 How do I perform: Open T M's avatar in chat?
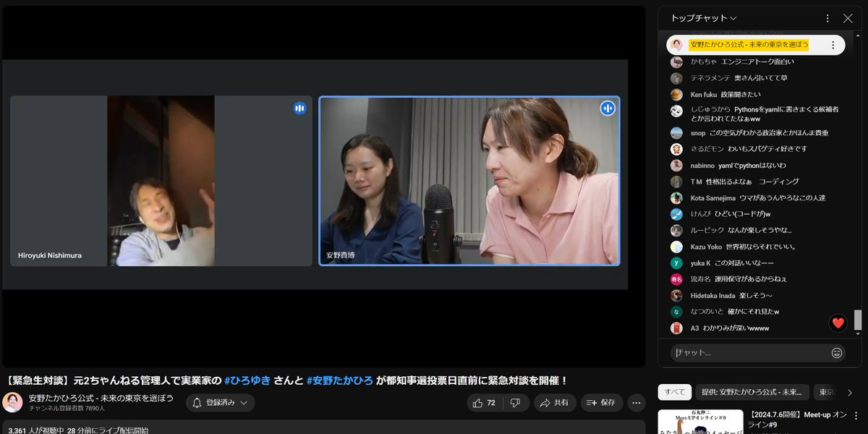coord(676,182)
